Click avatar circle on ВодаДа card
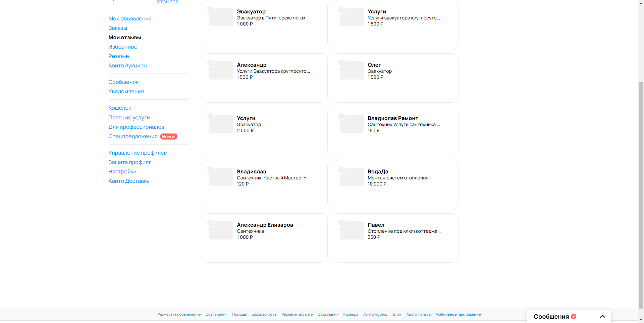 tap(341, 170)
